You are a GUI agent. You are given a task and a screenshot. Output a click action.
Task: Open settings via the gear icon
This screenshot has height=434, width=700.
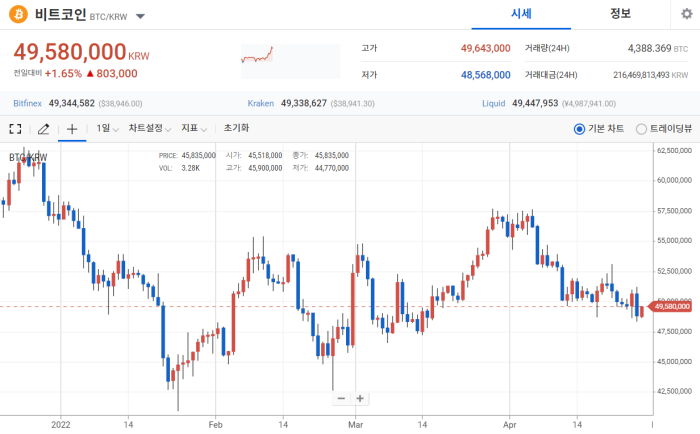click(686, 14)
